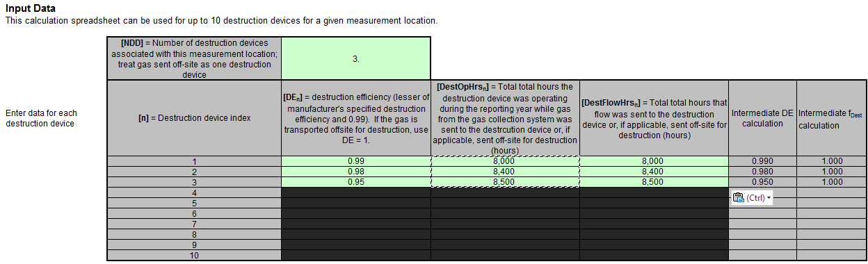The height and width of the screenshot is (264, 868).
Task: Click DestOpHrs cell with 8,400
Action: pos(505,172)
